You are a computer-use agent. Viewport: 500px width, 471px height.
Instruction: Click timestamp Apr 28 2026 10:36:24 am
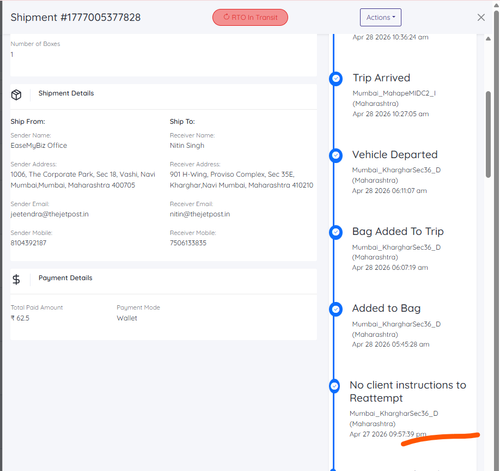(x=390, y=37)
